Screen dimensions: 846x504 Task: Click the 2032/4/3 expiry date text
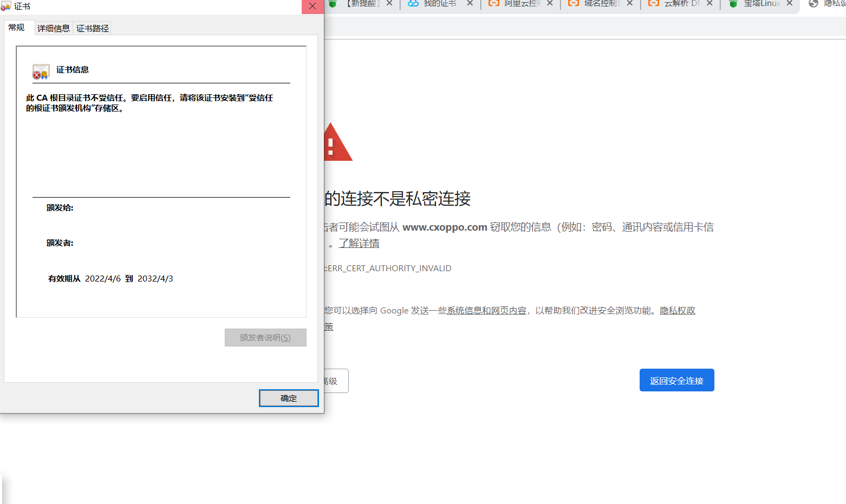155,278
